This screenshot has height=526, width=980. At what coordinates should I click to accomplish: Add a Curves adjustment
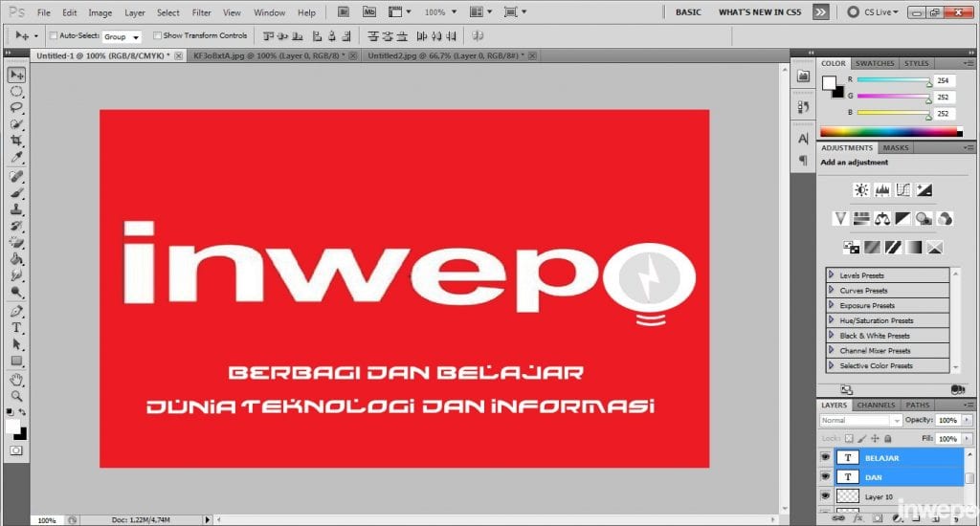coord(903,190)
